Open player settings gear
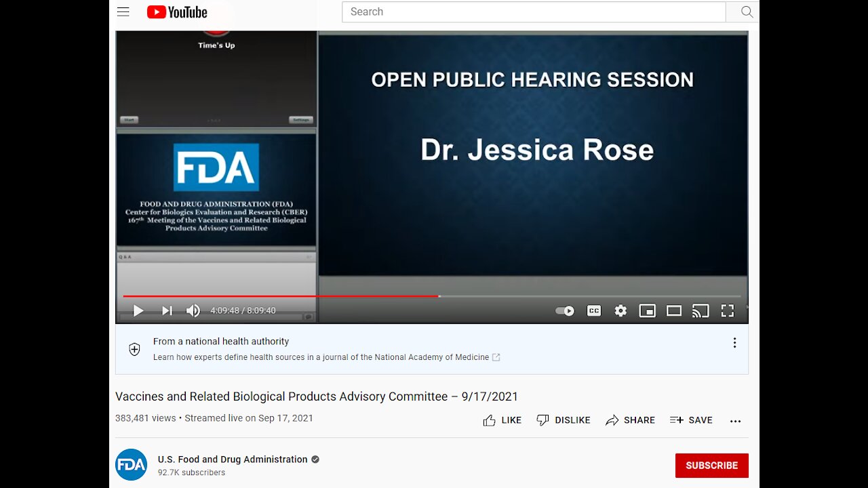 (620, 310)
